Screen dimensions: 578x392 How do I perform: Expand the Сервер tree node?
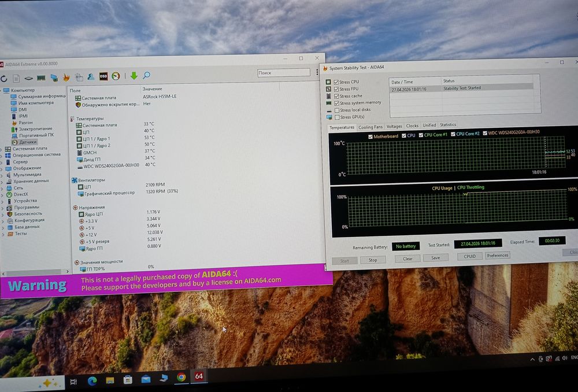pos(1,162)
